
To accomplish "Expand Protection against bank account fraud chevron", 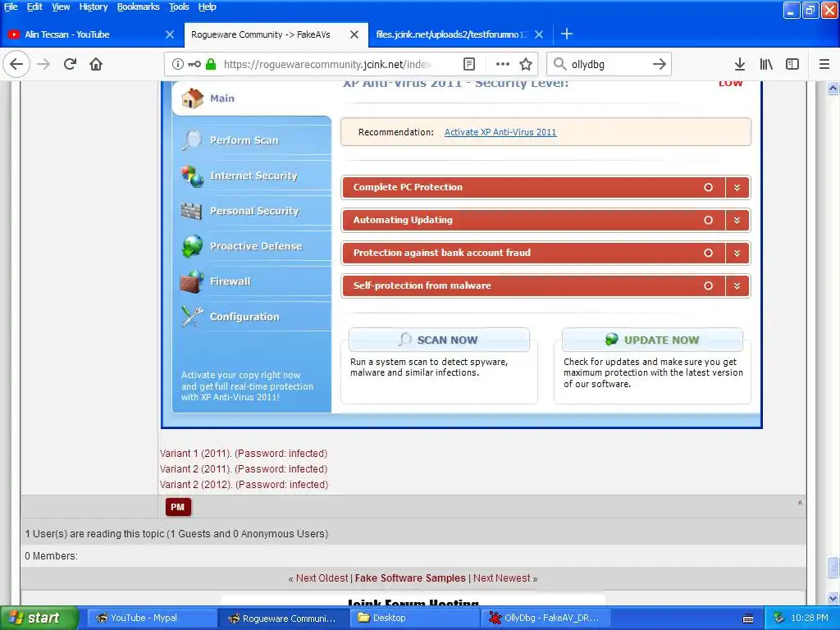I will click(737, 253).
